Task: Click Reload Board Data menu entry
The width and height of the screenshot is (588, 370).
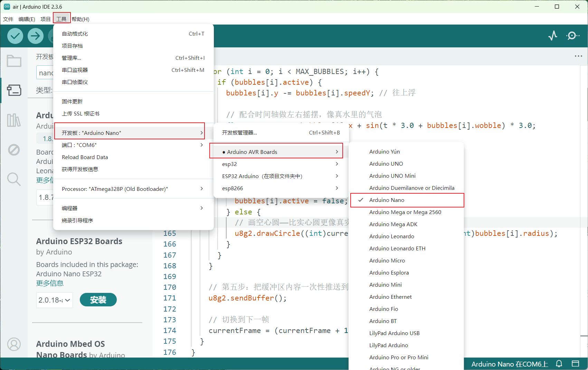Action: tap(133, 157)
